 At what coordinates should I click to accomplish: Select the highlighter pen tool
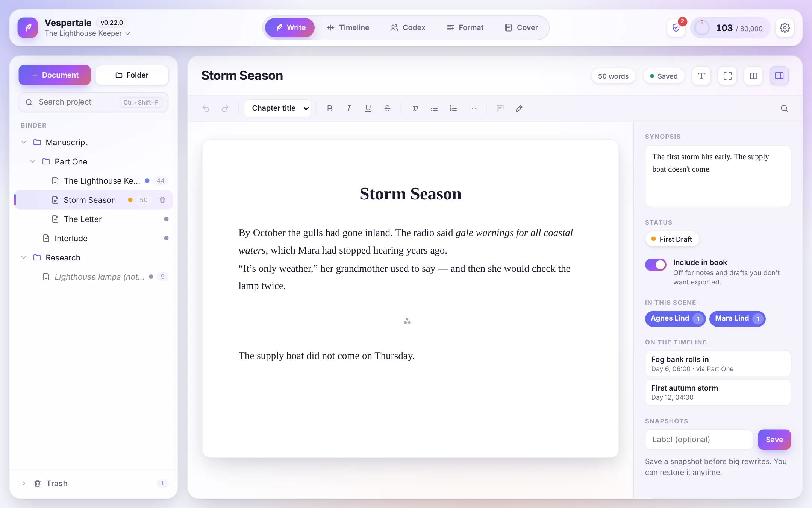(519, 108)
